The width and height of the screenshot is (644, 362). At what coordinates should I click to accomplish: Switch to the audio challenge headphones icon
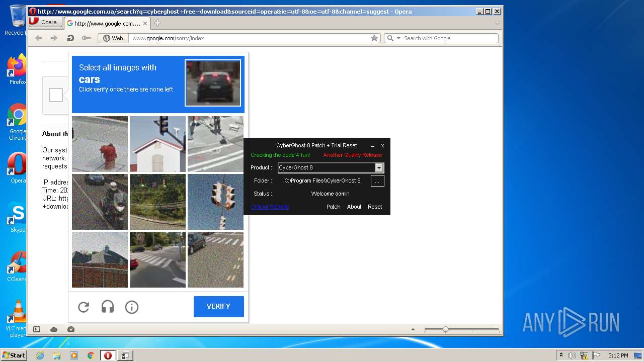tap(108, 307)
